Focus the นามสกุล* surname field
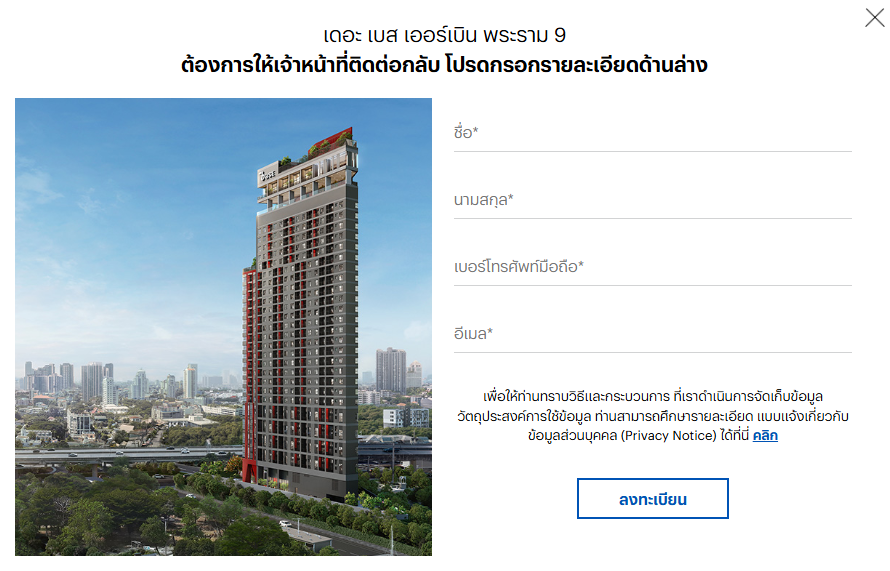 (652, 201)
